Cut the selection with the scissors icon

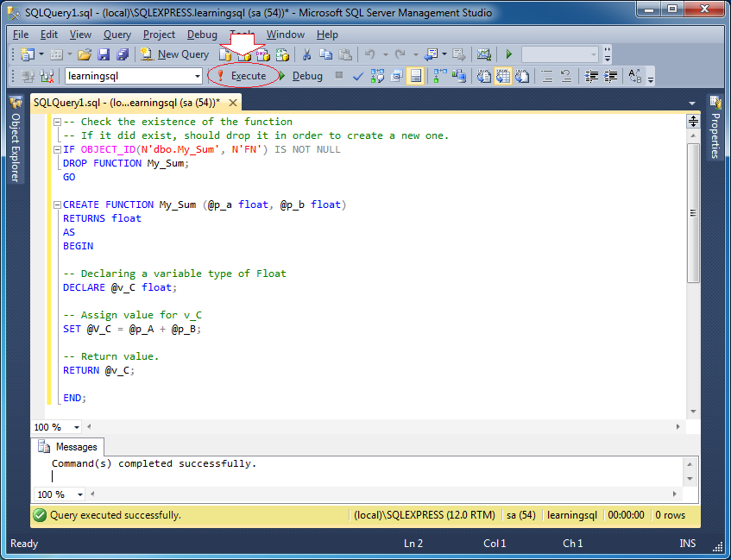pyautogui.click(x=306, y=54)
